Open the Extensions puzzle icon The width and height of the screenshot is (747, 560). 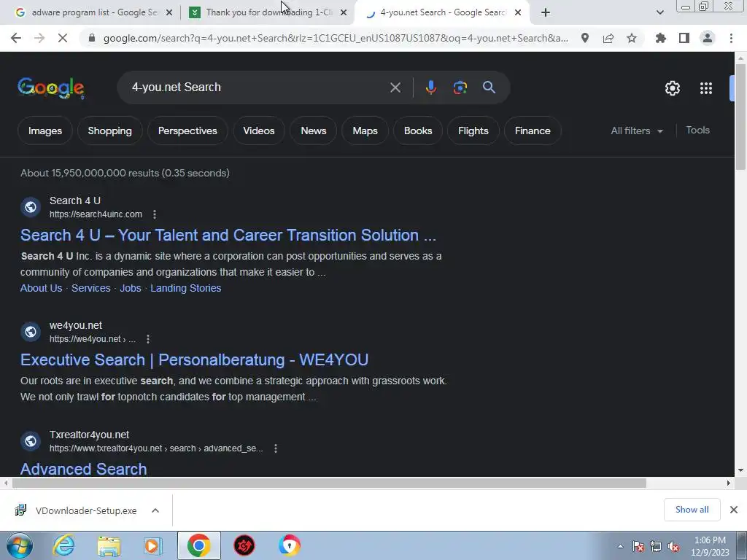661,38
